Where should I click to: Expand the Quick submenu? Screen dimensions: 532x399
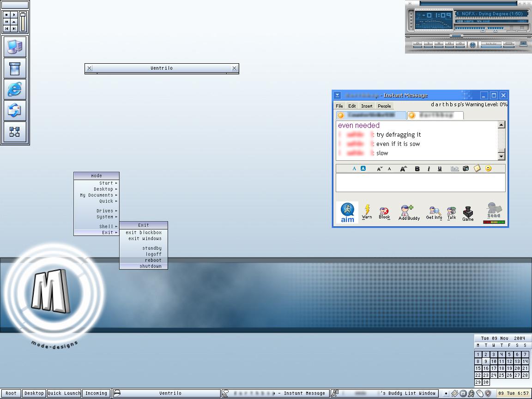[97, 201]
